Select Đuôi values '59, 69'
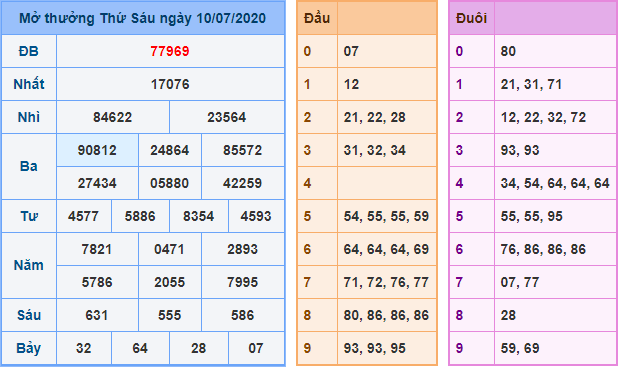The image size is (619, 367). (x=520, y=348)
